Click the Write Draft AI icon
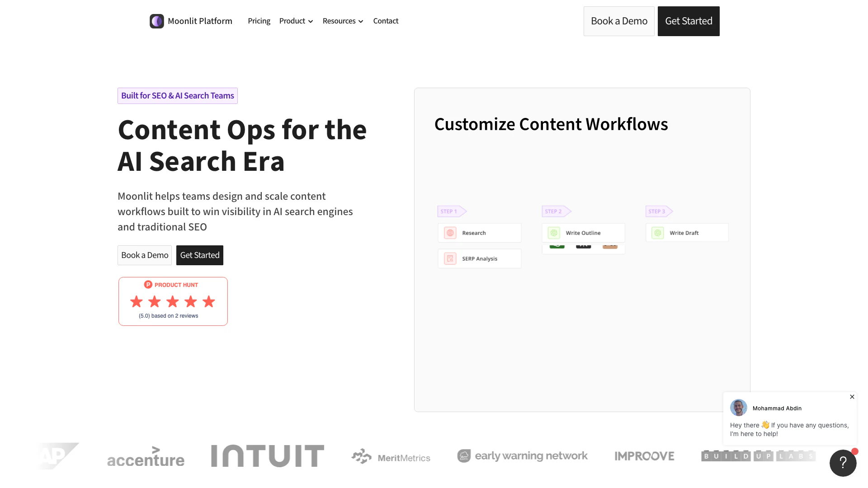868x488 pixels. (658, 233)
